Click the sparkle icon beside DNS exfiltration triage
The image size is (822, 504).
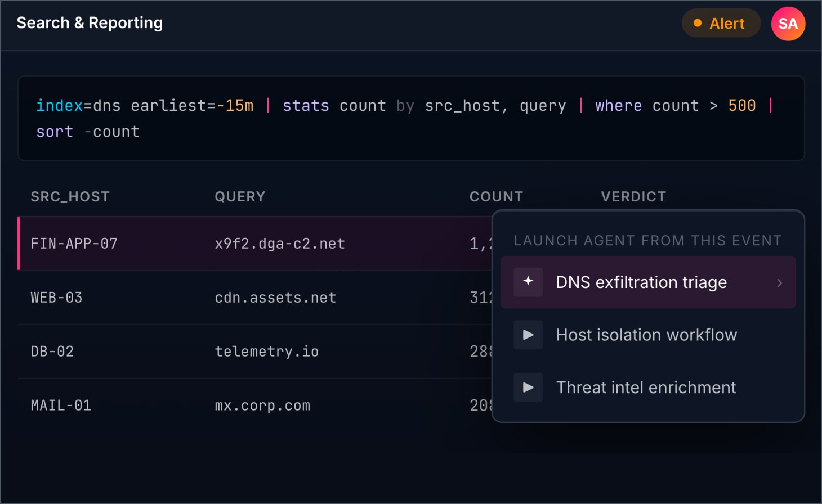click(528, 282)
